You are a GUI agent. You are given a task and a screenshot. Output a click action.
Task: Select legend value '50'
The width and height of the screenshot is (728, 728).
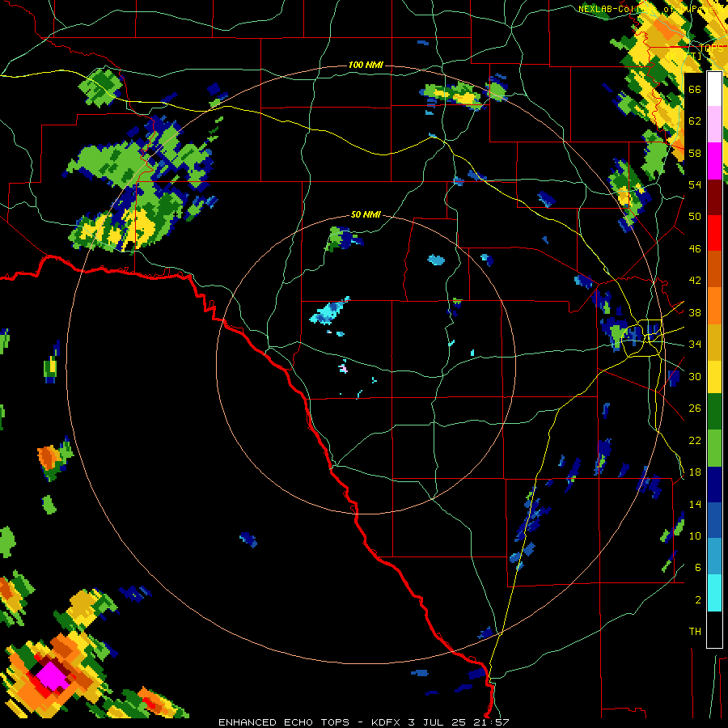pyautogui.click(x=695, y=216)
